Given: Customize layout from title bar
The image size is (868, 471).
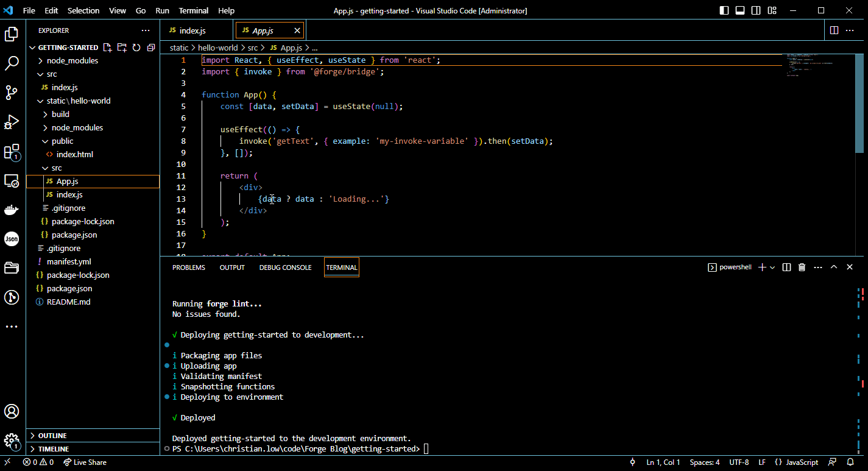Looking at the screenshot, I should [772, 10].
